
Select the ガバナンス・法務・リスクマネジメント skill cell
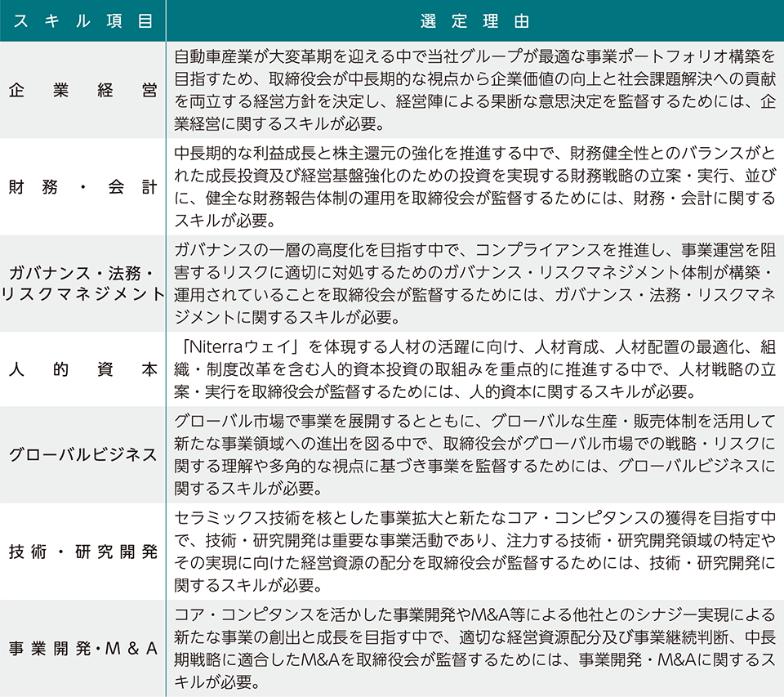click(82, 284)
